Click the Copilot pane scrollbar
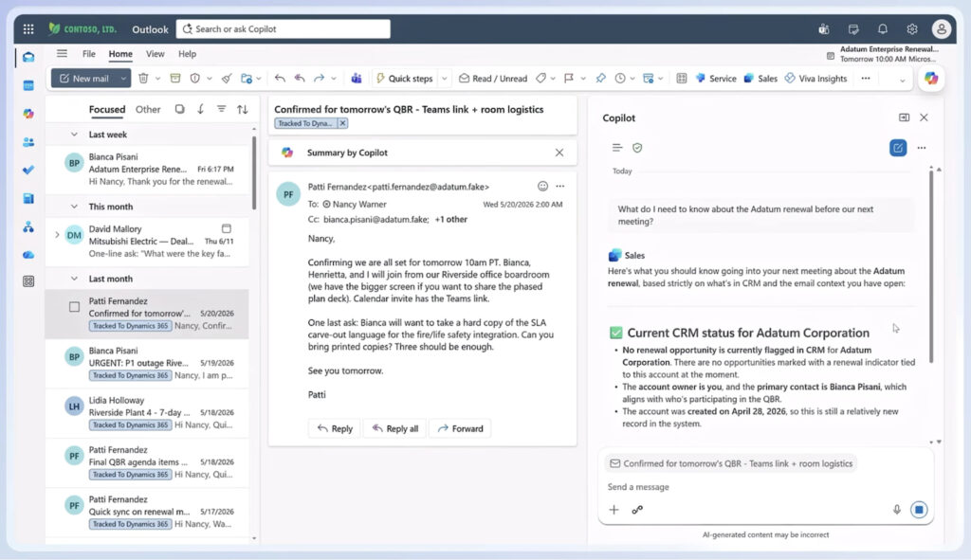This screenshot has height=560, width=971. point(930,266)
